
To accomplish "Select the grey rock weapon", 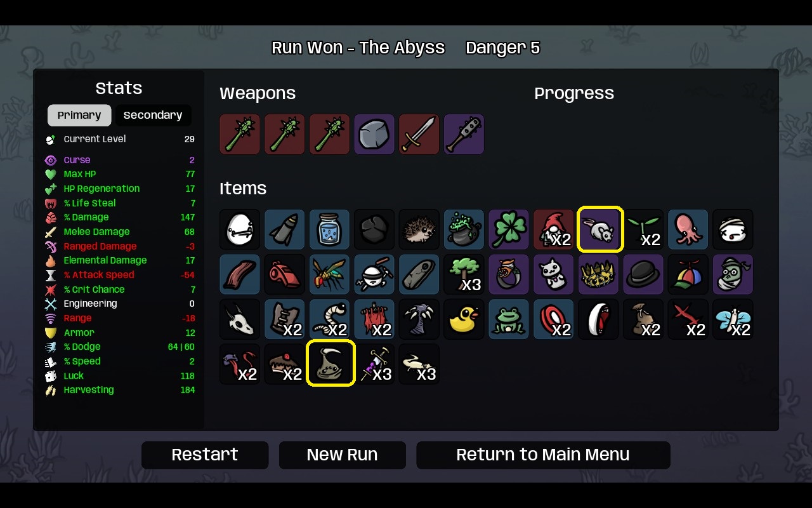I will click(374, 134).
